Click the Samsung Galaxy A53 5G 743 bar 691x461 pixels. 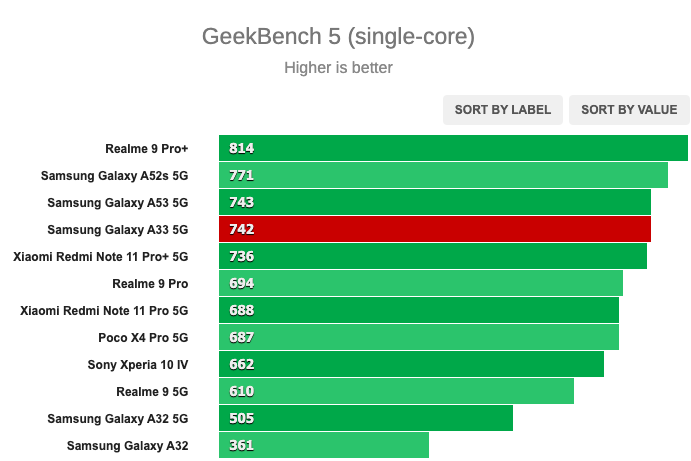click(x=435, y=202)
